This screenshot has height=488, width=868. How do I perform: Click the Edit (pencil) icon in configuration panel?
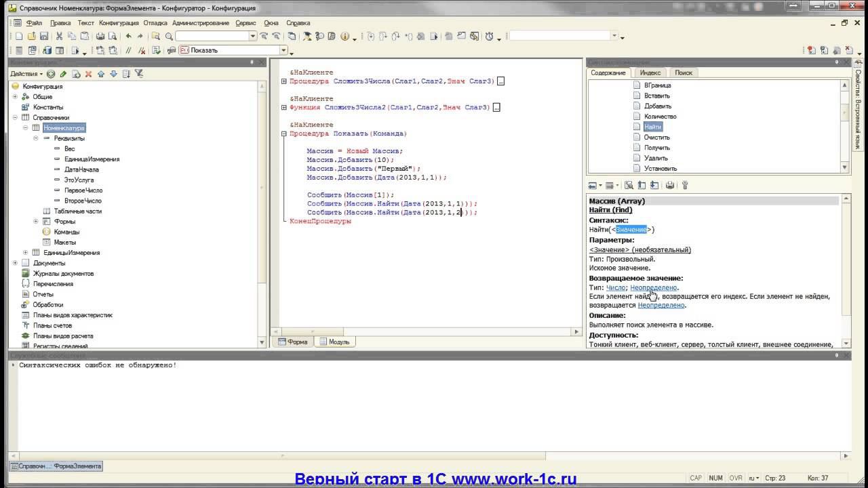63,74
